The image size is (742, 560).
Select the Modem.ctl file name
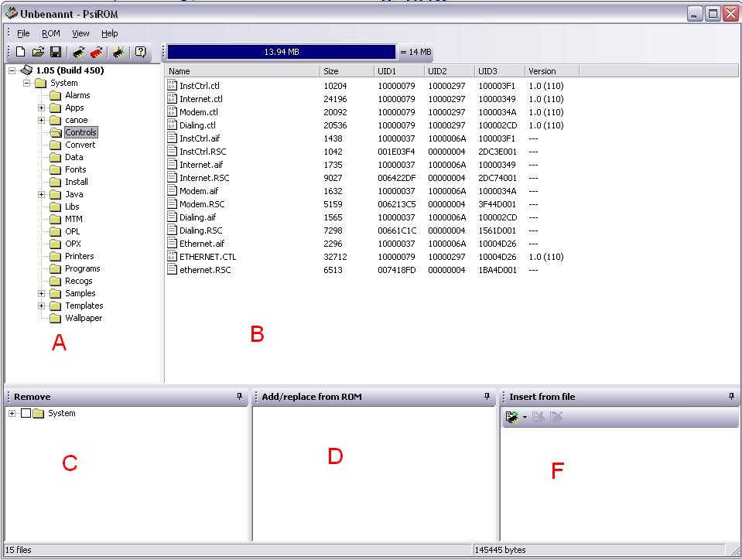point(199,111)
